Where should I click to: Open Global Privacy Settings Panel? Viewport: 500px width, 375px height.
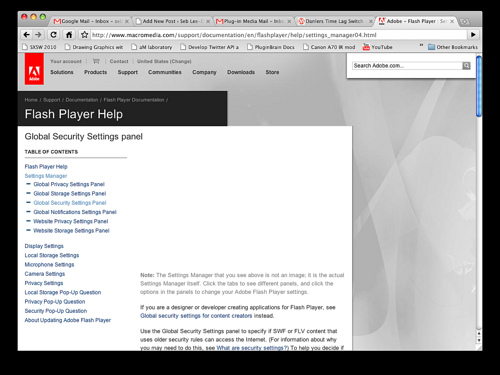tap(69, 184)
